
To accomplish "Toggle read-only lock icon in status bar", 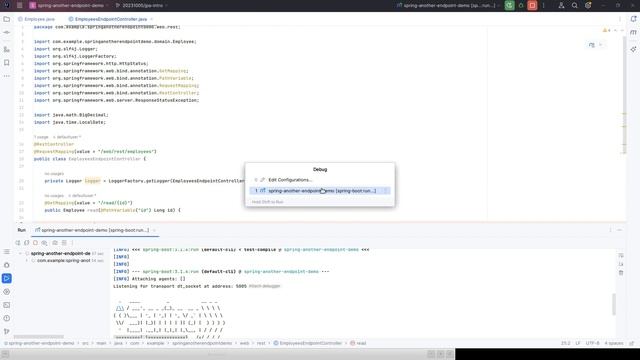I will click(x=632, y=343).
